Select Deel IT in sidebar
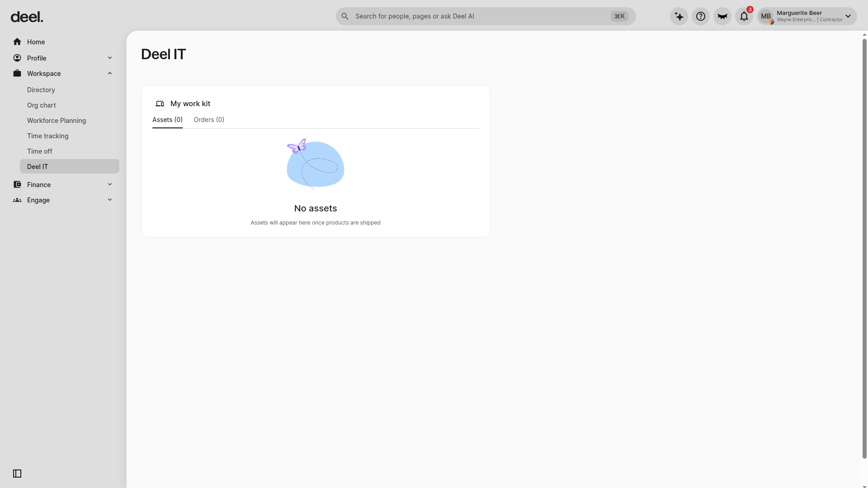868x488 pixels. coord(69,166)
